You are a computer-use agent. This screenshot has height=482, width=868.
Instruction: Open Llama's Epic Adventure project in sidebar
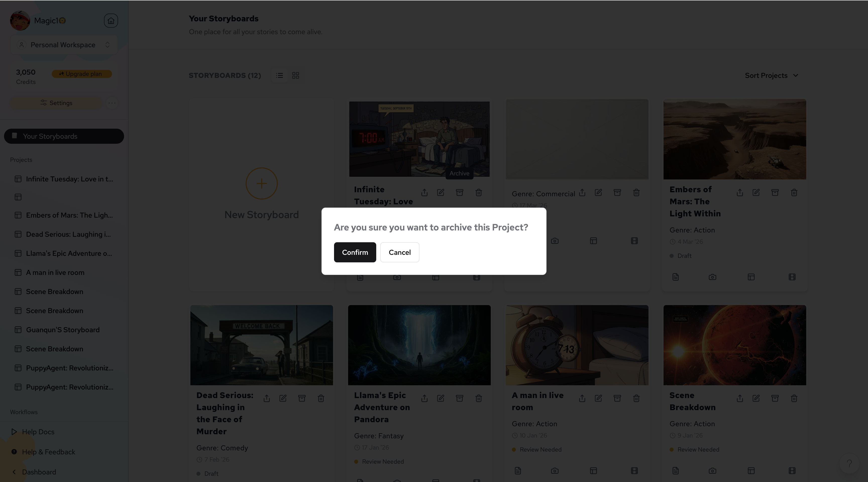pyautogui.click(x=69, y=254)
